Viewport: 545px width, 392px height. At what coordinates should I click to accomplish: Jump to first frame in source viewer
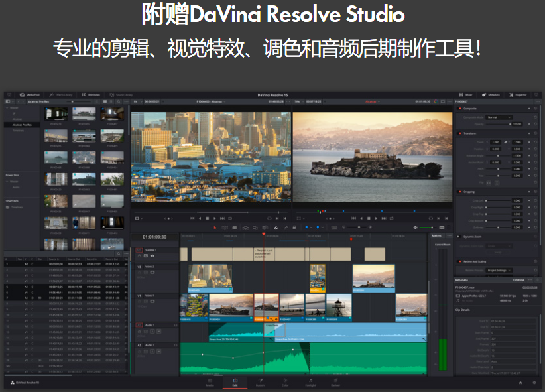coord(192,218)
